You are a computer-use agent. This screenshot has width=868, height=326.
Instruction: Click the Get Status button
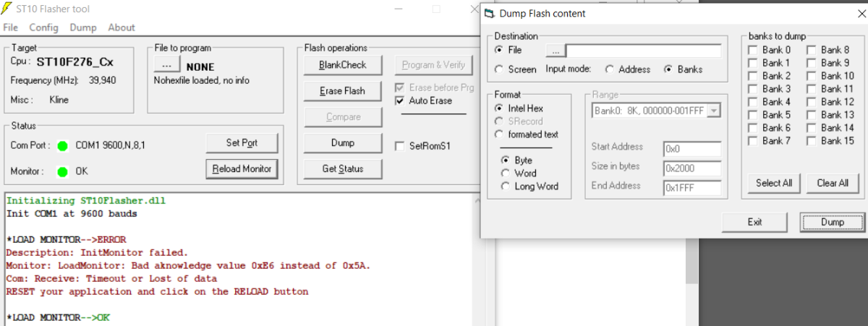(x=343, y=169)
